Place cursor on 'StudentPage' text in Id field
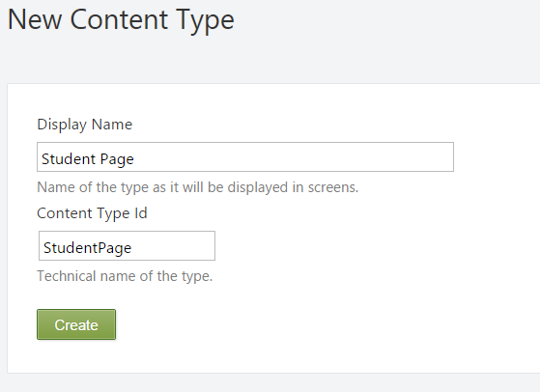 (x=88, y=248)
